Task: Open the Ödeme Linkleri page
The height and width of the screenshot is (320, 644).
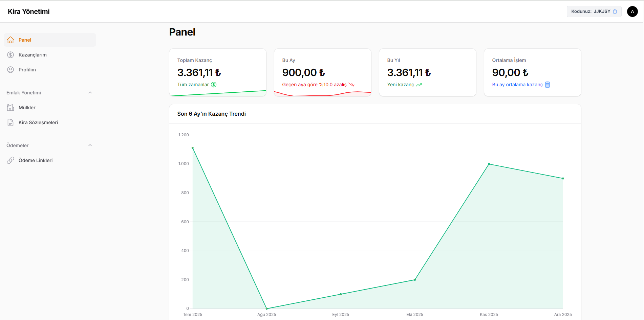Action: click(x=36, y=160)
